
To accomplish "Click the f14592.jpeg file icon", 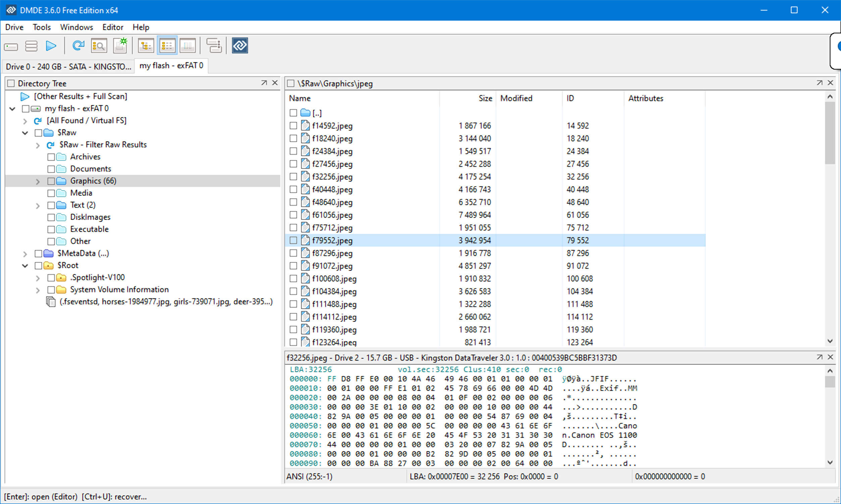I will (305, 126).
